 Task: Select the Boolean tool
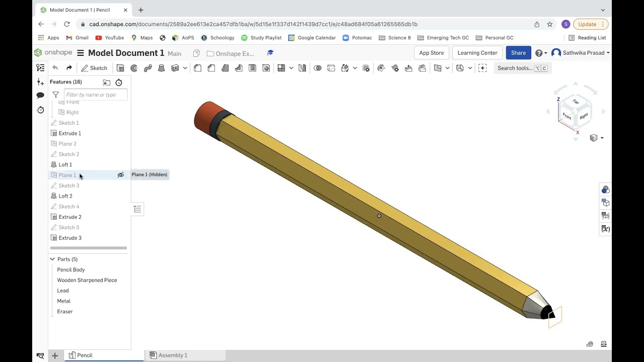pos(317,68)
